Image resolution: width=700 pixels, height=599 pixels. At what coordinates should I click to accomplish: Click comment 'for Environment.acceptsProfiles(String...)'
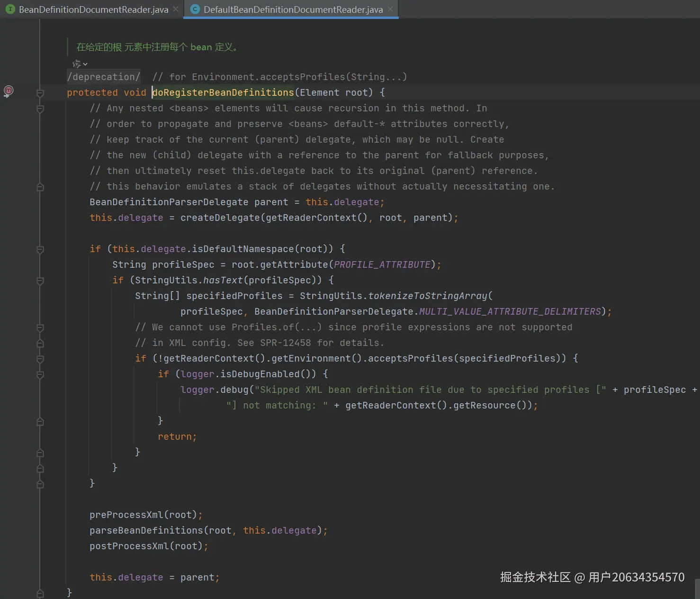279,77
